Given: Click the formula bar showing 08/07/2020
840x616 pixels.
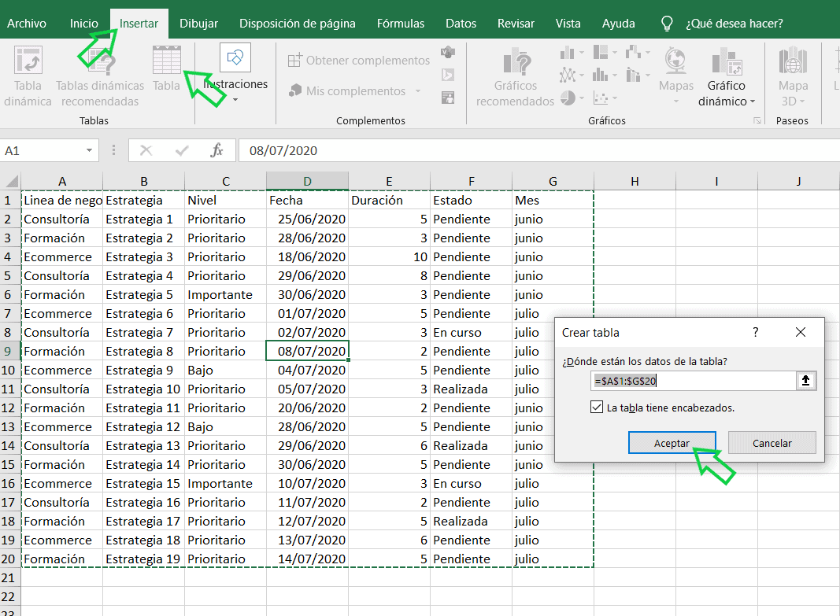Looking at the screenshot, I should tap(538, 151).
